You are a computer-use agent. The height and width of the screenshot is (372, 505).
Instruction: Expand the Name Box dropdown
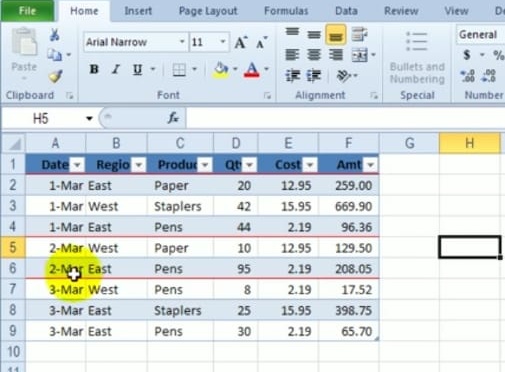[89, 118]
